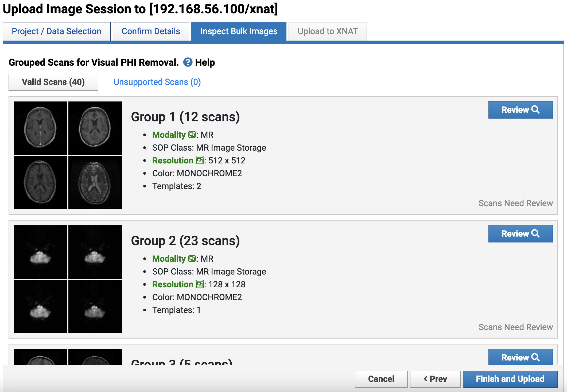Open the Project / Data Selection tab
Screen dimensions: 567x392
56,31
